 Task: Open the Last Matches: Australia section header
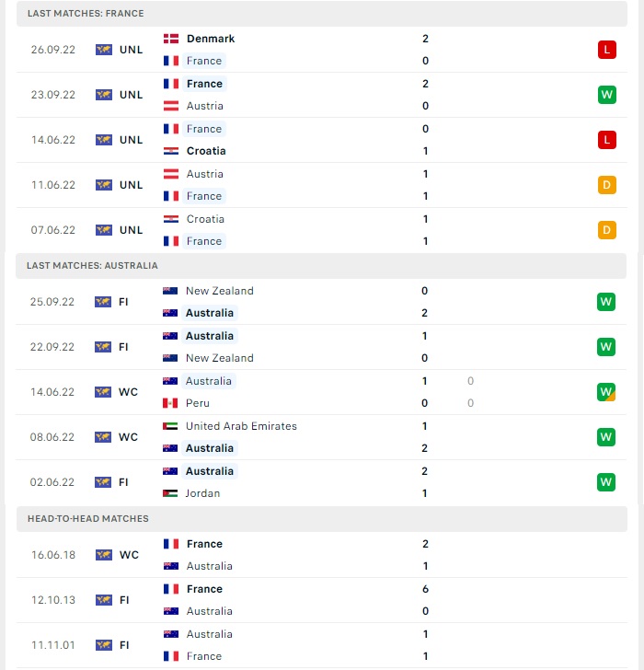pyautogui.click(x=321, y=266)
